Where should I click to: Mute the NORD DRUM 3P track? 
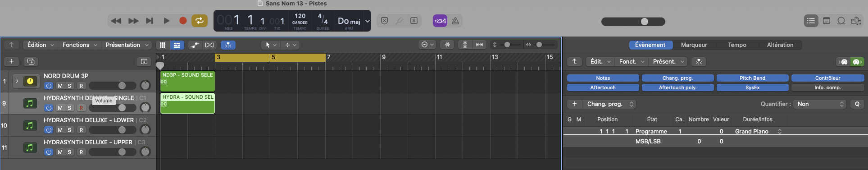[60, 86]
